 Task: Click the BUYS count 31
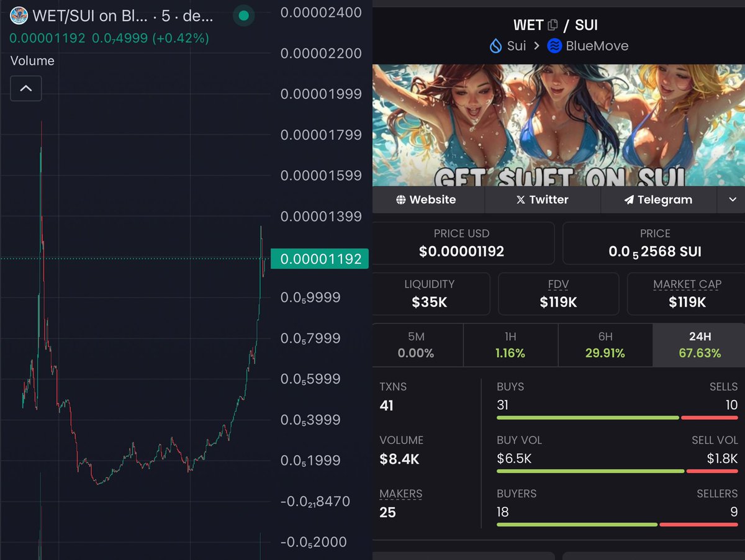click(503, 405)
